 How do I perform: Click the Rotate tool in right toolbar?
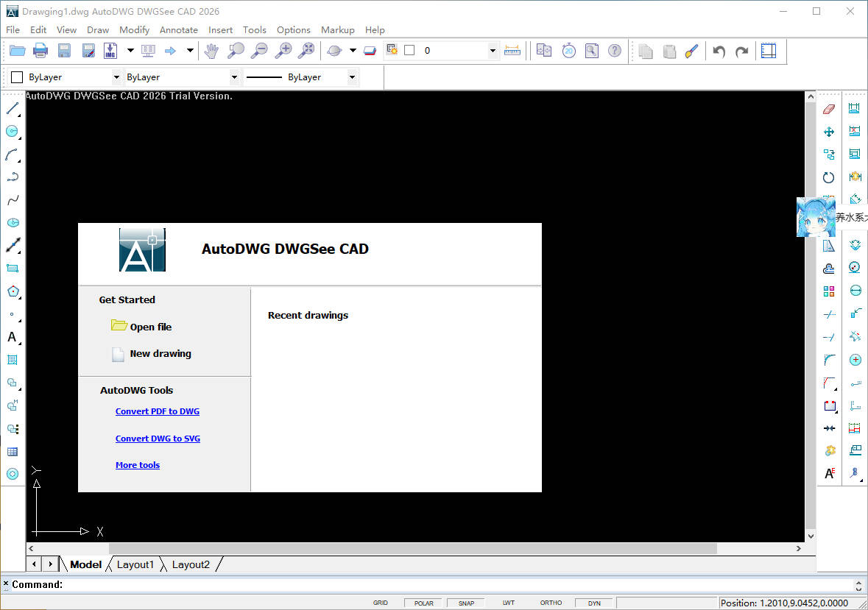[829, 177]
